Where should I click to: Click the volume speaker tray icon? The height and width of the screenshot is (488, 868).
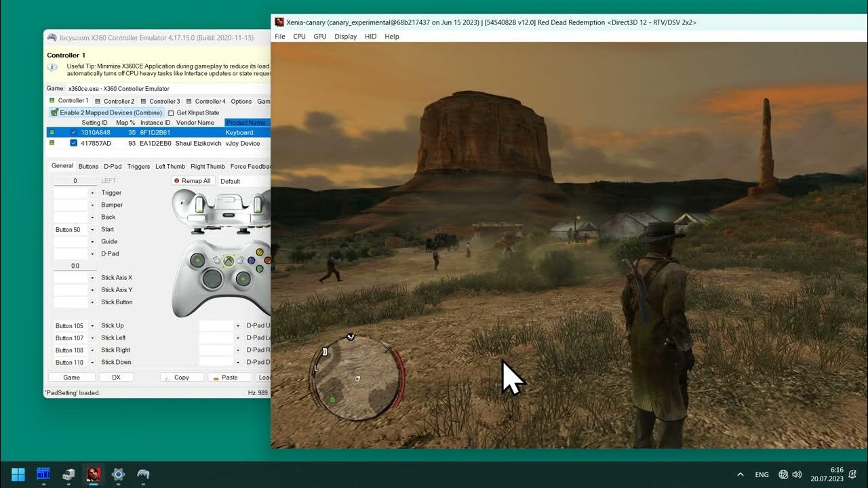tap(797, 474)
